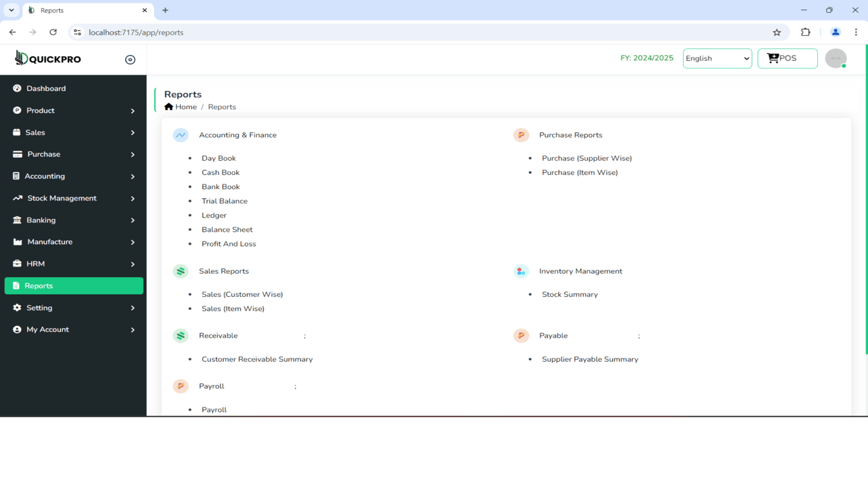Click the Sales Reports dollar icon
This screenshot has width=868, height=488.
[180, 270]
